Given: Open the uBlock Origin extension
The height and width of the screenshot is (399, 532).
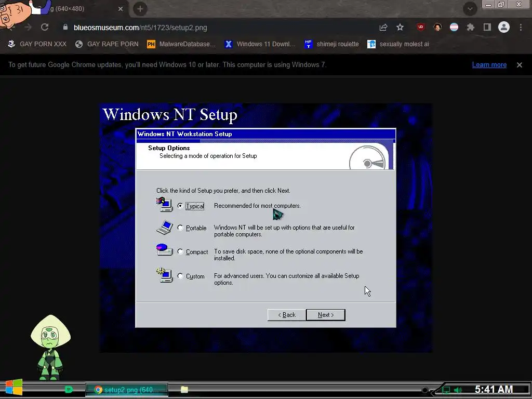Looking at the screenshot, I should (x=421, y=27).
